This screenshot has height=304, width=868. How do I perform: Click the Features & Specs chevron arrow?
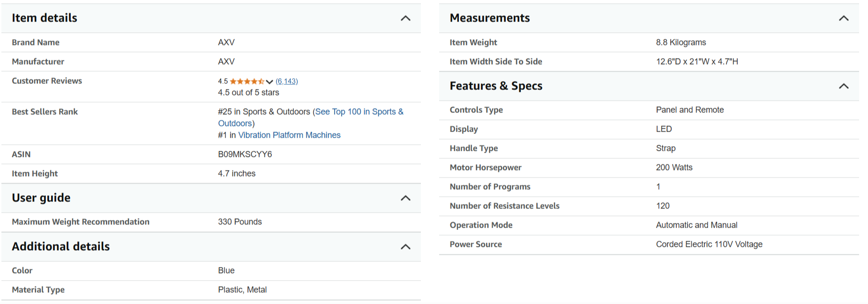point(843,86)
